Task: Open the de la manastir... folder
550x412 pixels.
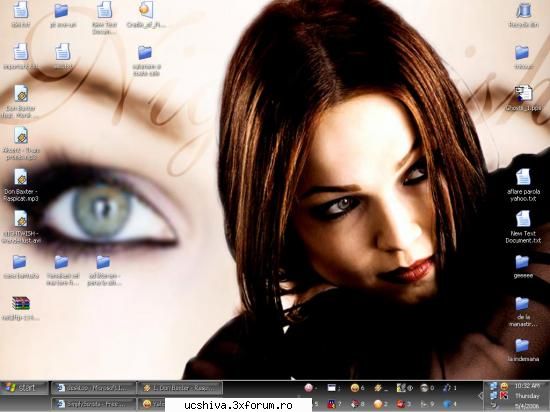Action: (522, 304)
